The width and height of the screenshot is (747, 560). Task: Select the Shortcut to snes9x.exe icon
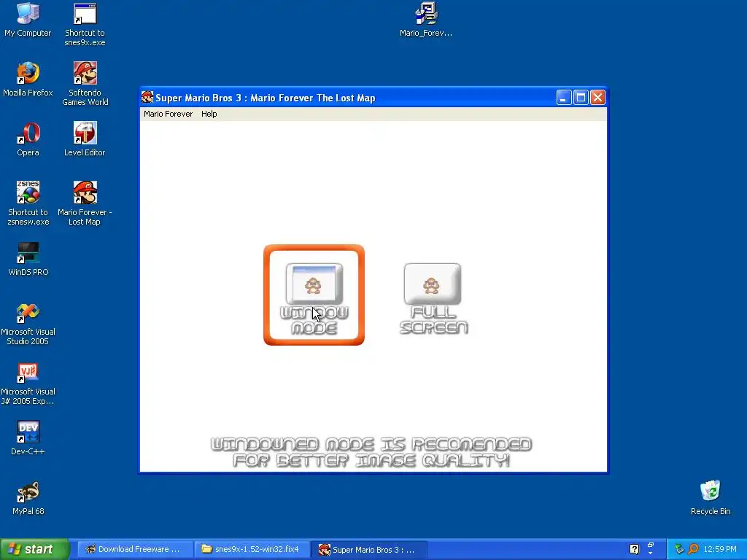point(85,25)
